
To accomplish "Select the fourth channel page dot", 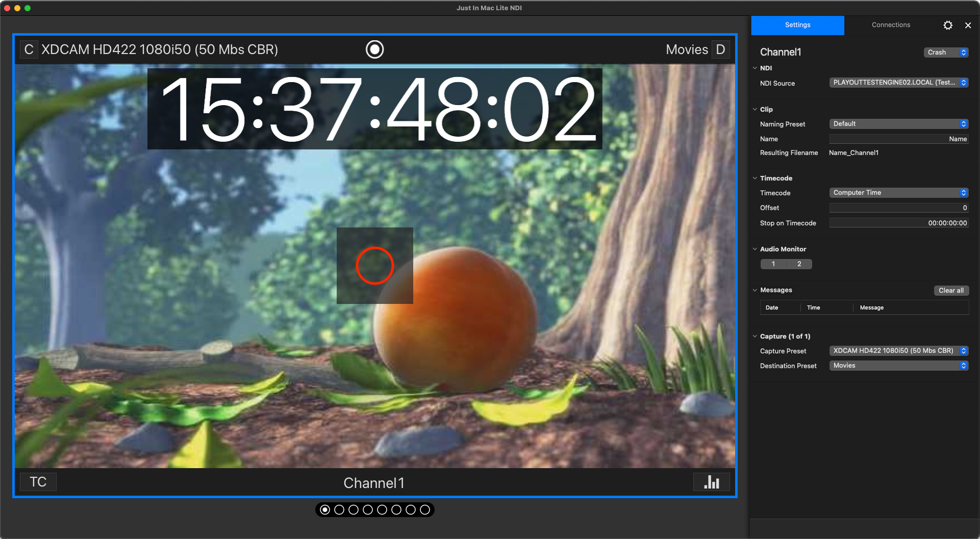I will (368, 509).
